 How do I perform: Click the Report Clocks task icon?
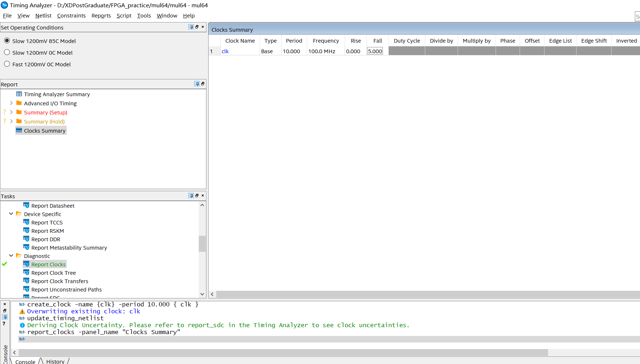[x=26, y=264]
